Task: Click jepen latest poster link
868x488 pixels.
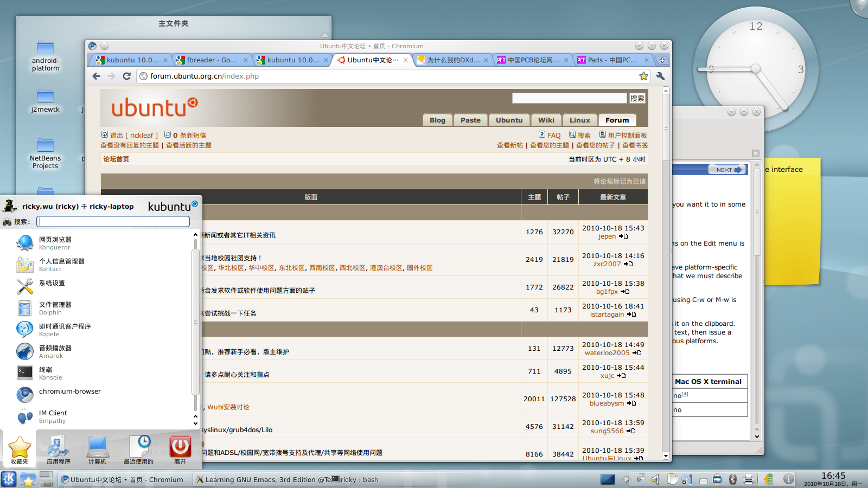Action: (607, 236)
